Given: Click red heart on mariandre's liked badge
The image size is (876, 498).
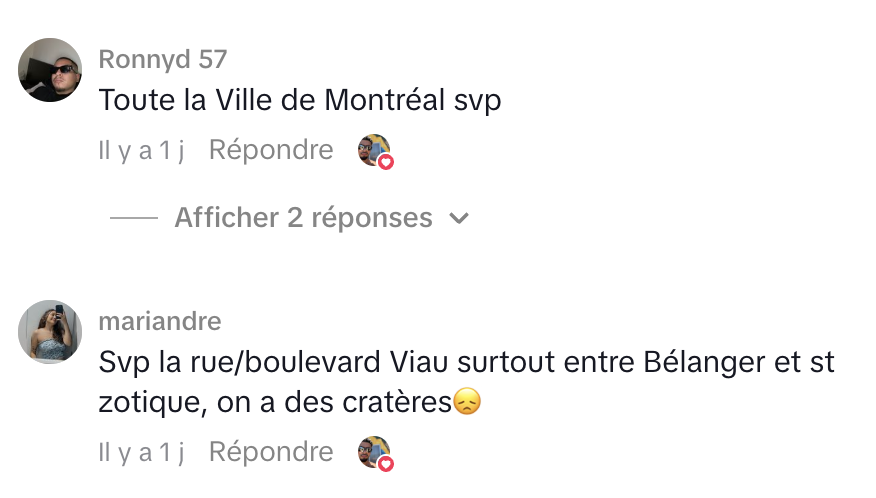Looking at the screenshot, I should (x=386, y=464).
